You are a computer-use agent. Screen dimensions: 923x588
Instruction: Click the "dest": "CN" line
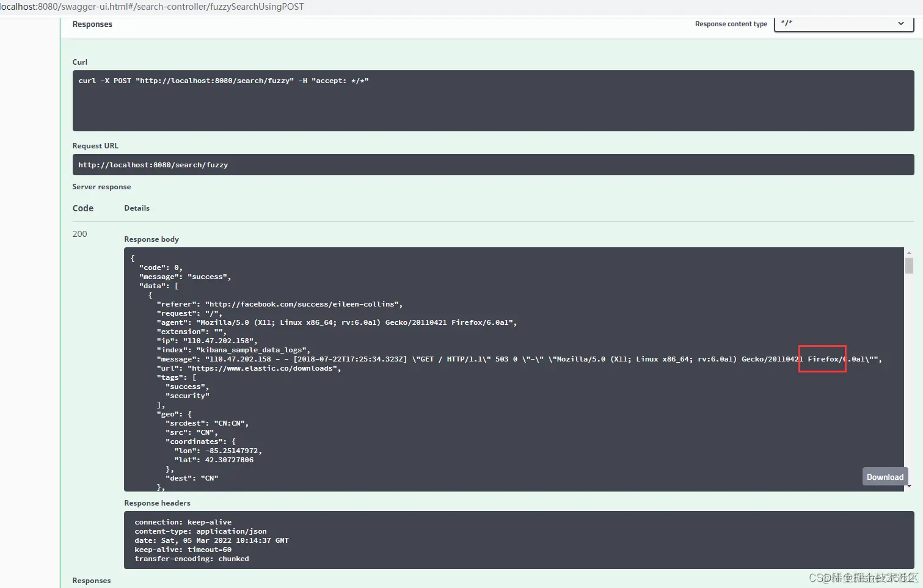point(192,478)
